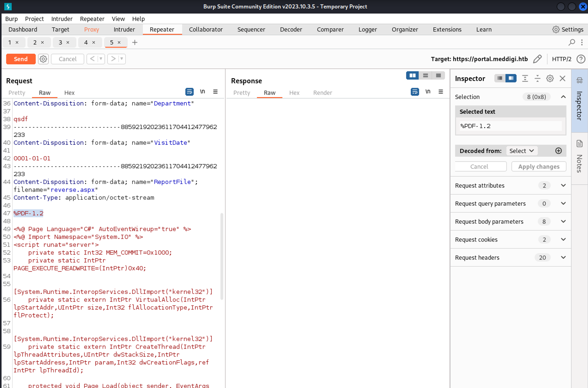Click the add decoding plus icon
The height and width of the screenshot is (388, 588).
(x=558, y=151)
